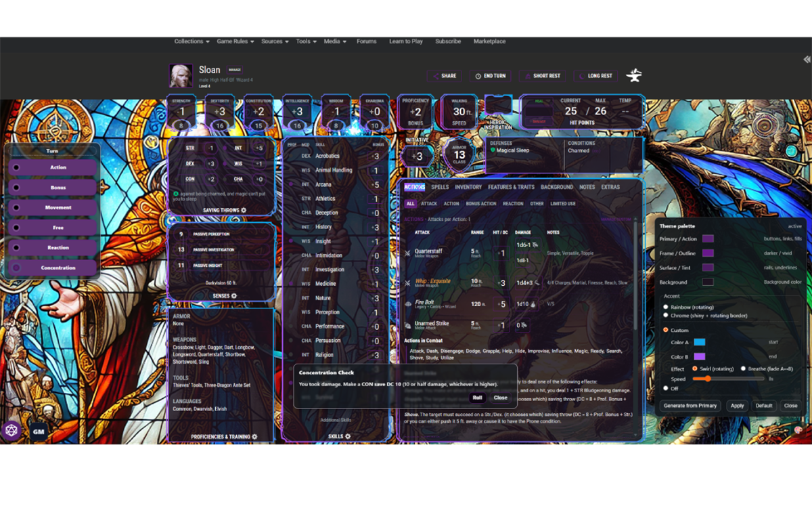
Task: Open the Tools dropdown menu
Action: coord(306,41)
